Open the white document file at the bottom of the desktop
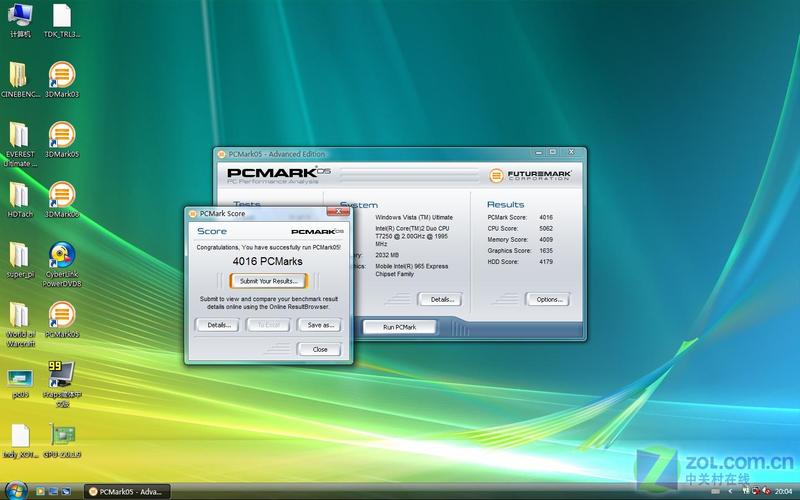The width and height of the screenshot is (800, 500). (20, 441)
